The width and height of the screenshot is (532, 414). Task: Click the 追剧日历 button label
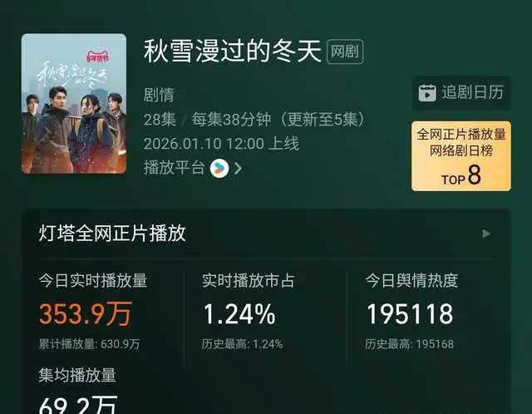473,92
